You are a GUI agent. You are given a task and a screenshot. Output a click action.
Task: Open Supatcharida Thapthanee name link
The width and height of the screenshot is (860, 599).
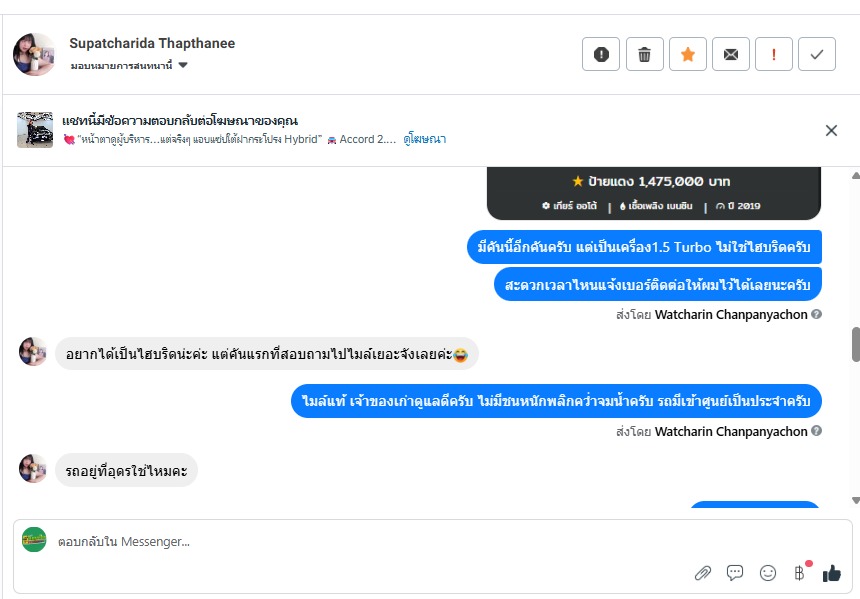(152, 44)
